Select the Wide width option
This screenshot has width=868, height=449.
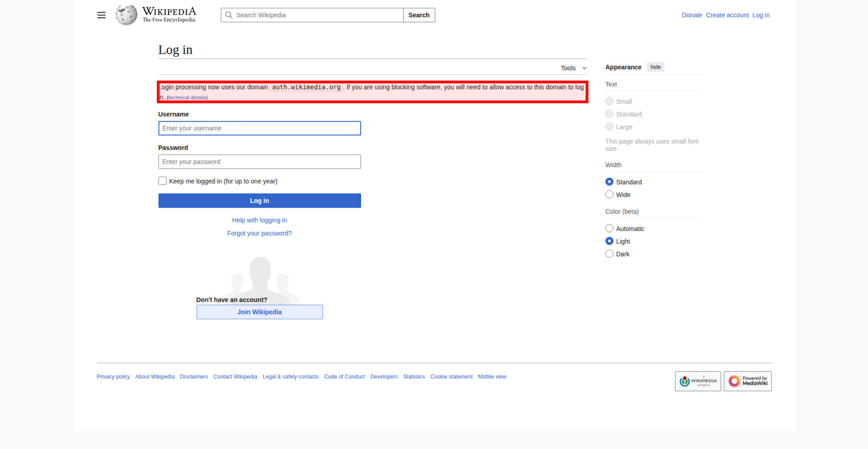pos(609,195)
